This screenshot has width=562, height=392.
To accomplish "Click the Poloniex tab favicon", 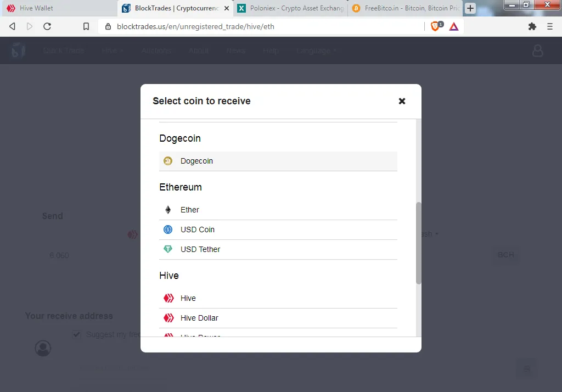I will 242,8.
